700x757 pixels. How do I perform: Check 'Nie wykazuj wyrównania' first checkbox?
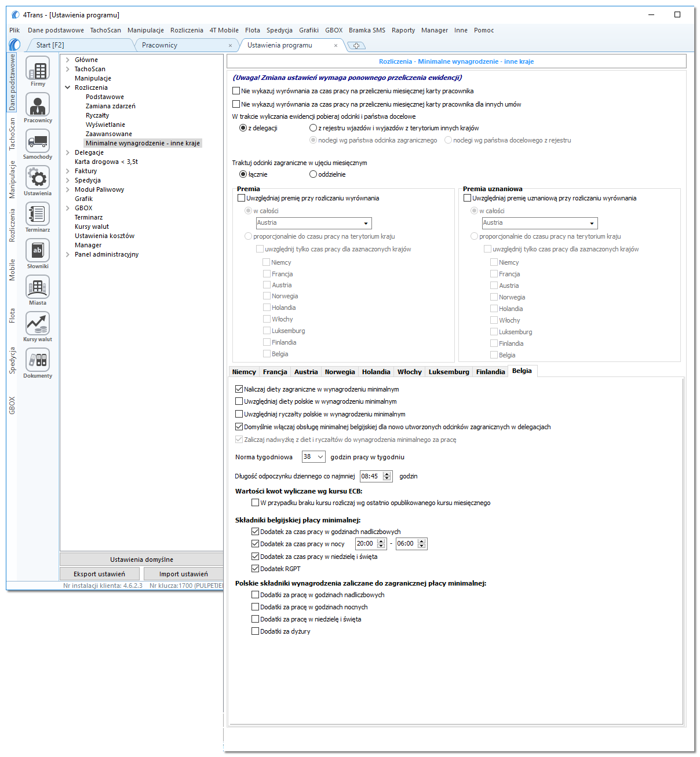tap(236, 91)
